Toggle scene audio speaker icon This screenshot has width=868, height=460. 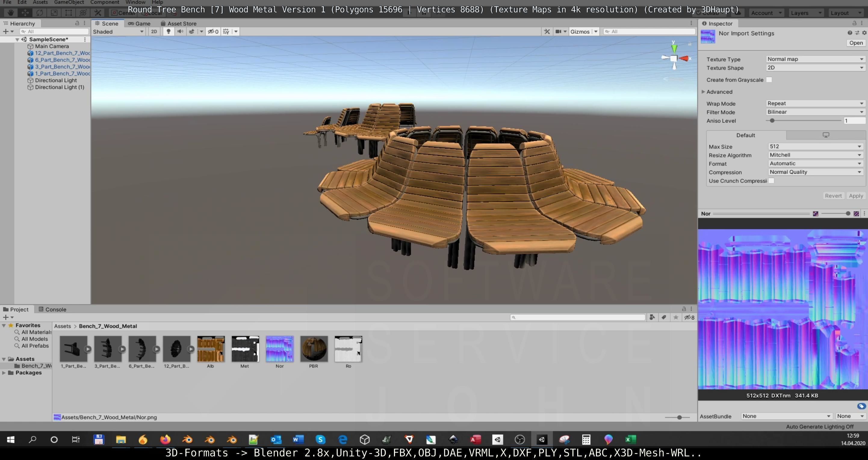[x=180, y=31]
